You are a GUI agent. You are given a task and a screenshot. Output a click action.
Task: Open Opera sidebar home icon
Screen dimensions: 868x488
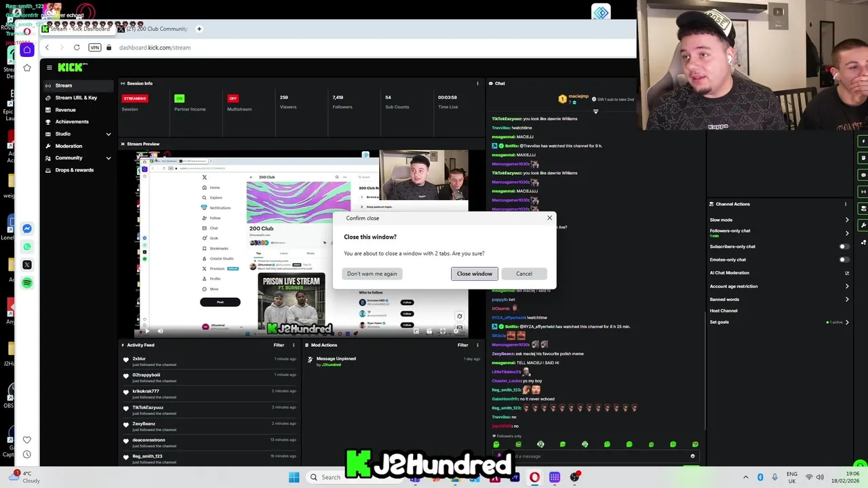27,49
